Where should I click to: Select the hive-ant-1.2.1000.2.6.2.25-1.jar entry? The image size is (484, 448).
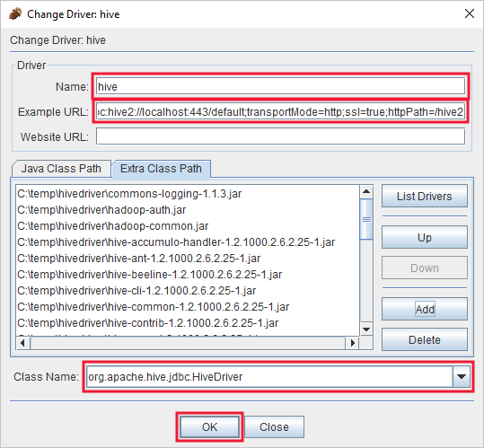pyautogui.click(x=188, y=259)
